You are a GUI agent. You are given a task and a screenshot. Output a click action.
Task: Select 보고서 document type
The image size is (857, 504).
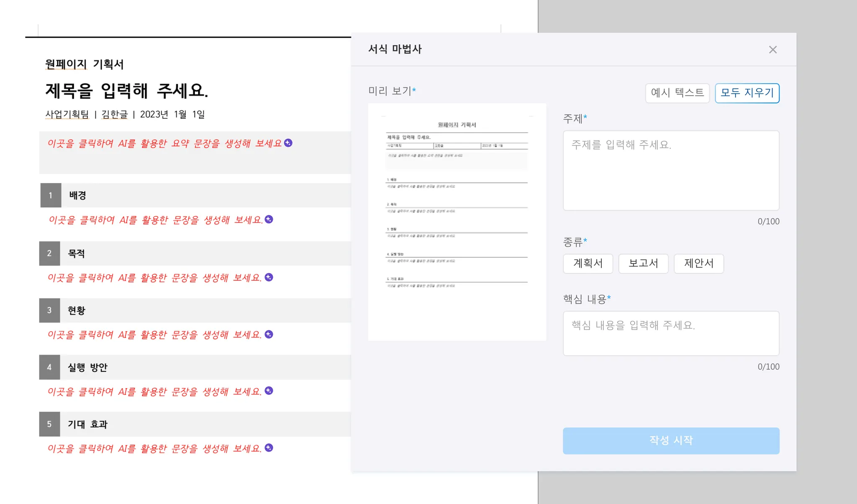point(643,264)
